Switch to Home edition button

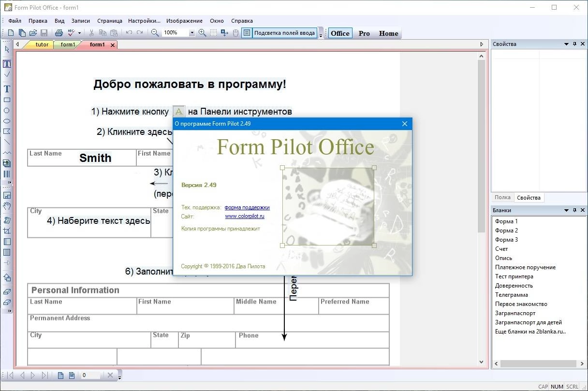[389, 33]
